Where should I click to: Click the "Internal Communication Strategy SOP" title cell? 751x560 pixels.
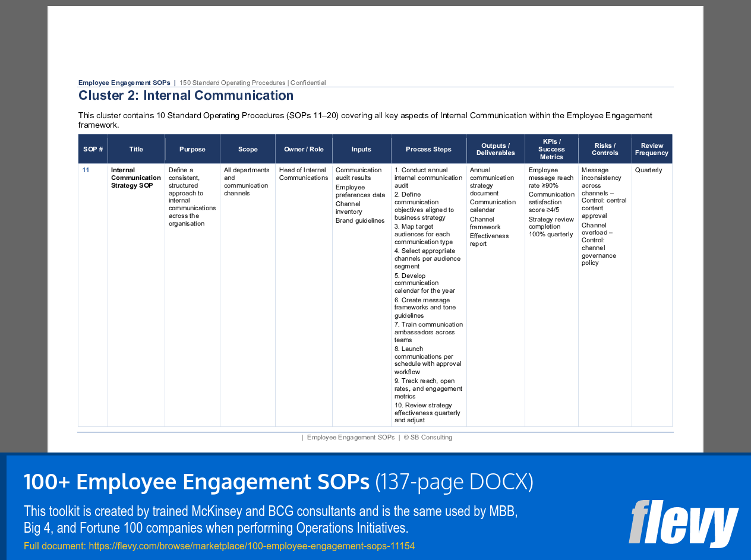tap(135, 178)
